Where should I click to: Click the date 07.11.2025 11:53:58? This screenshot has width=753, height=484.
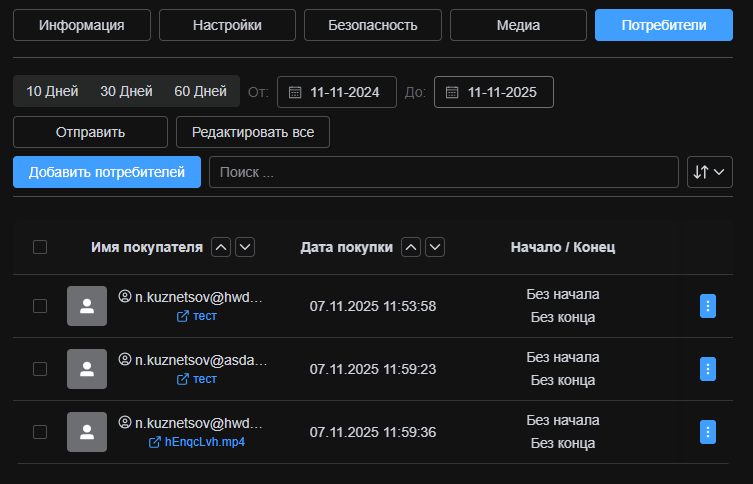[x=373, y=306]
